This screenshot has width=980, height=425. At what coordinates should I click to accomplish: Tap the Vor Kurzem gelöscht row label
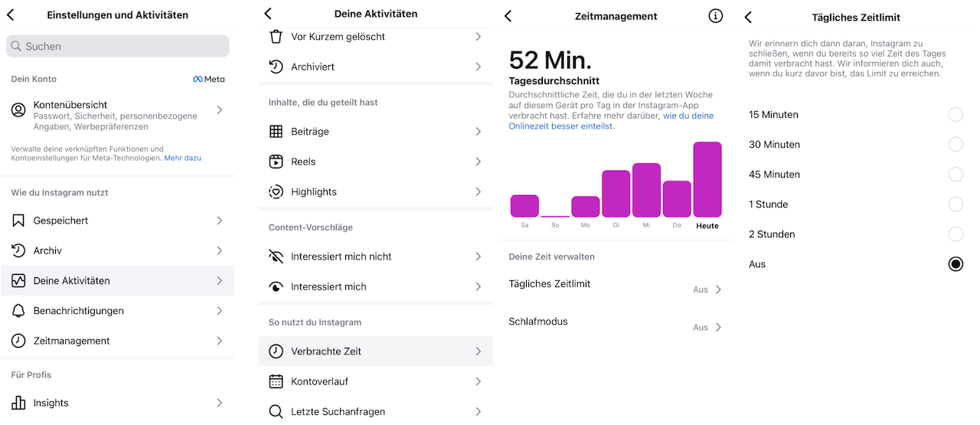tap(338, 37)
